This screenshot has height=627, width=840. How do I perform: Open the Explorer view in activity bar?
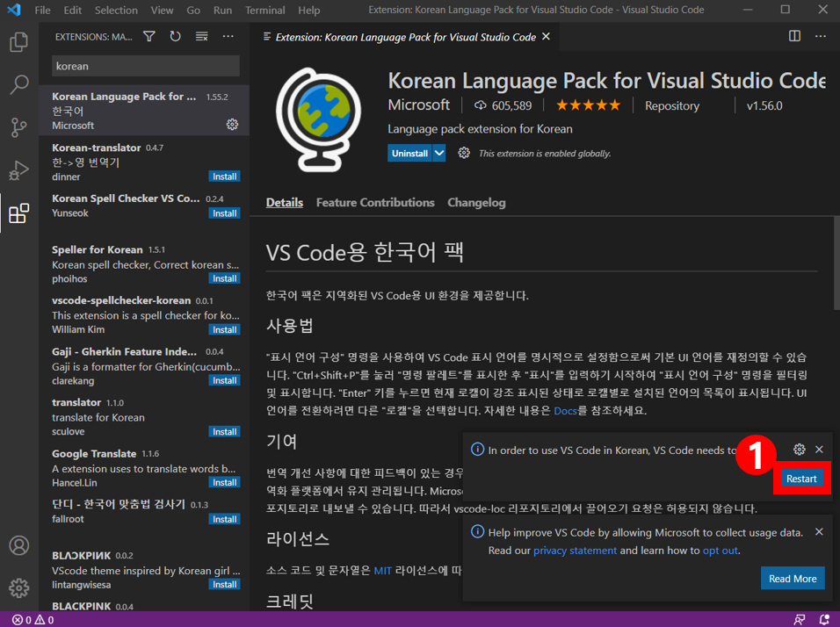[18, 42]
